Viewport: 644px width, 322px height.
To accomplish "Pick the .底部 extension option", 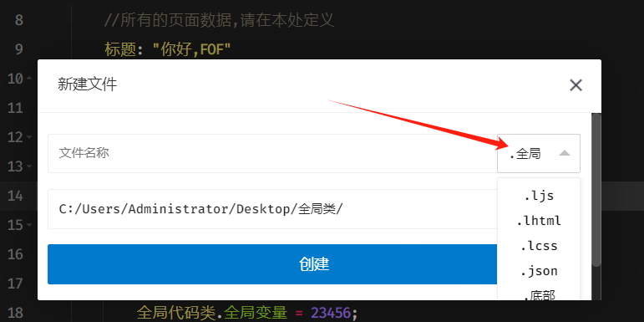I will pos(539,294).
